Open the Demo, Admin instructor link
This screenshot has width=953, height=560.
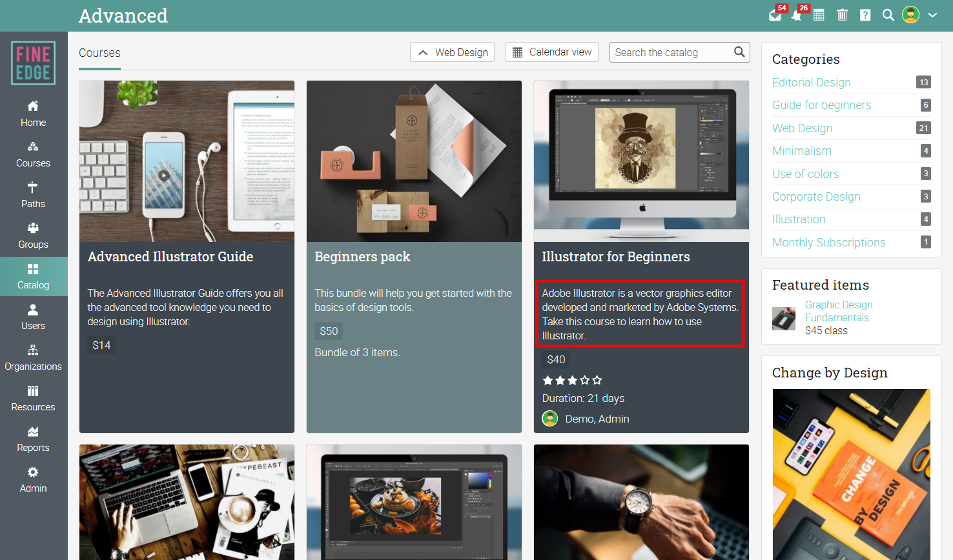click(597, 419)
